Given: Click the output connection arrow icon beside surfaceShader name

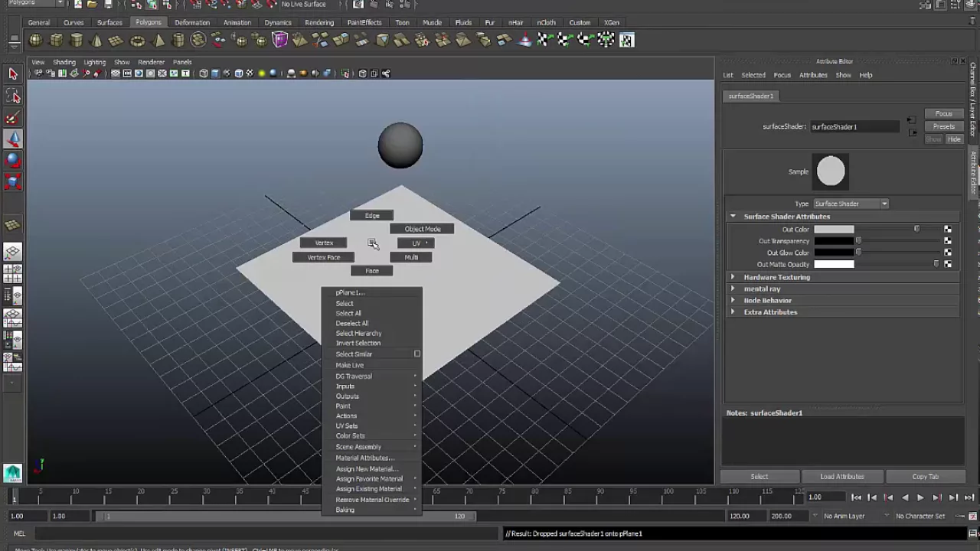Looking at the screenshot, I should [x=912, y=132].
